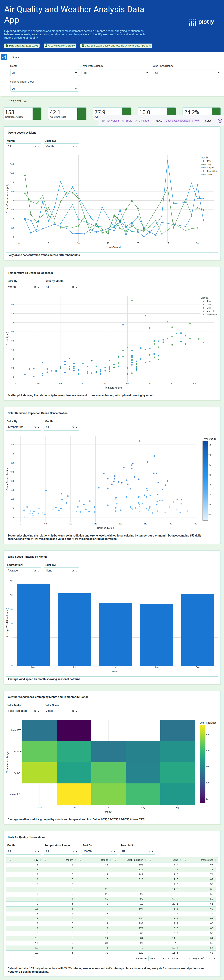Open the Wind Speed Range filter dropdown

click(x=187, y=73)
